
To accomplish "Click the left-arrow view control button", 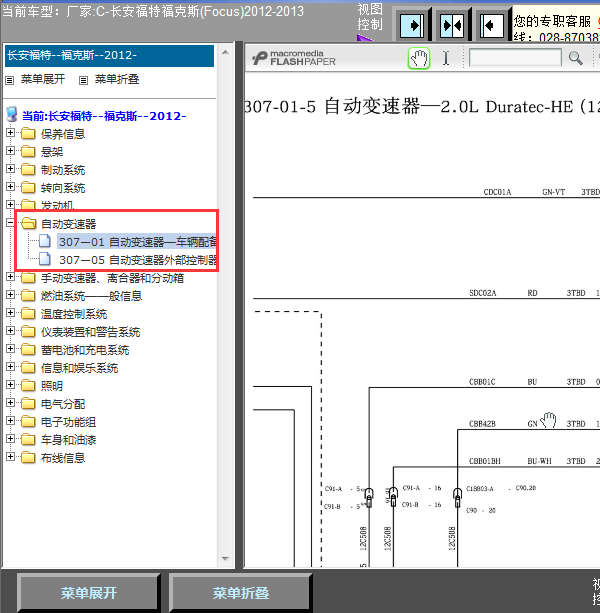I will (x=491, y=25).
